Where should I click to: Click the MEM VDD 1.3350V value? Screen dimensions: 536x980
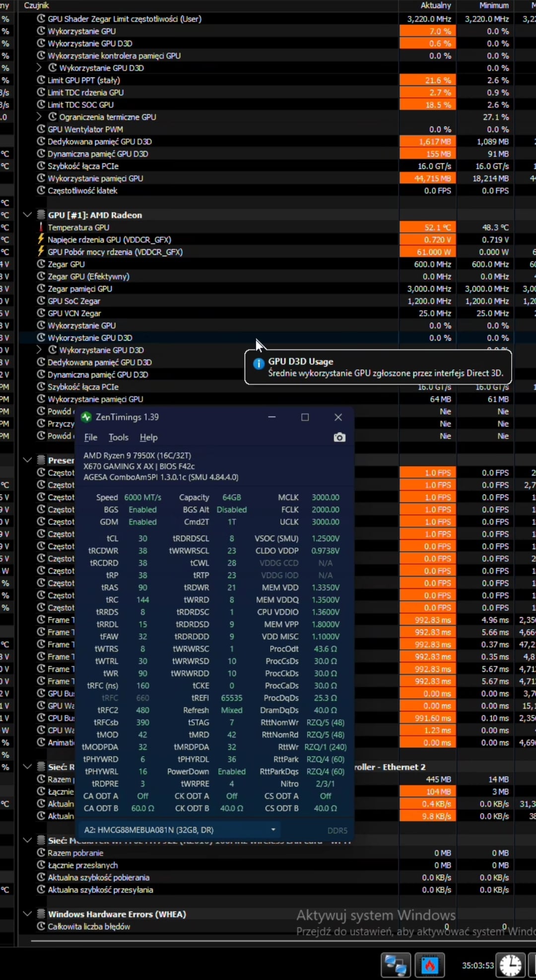pyautogui.click(x=326, y=587)
